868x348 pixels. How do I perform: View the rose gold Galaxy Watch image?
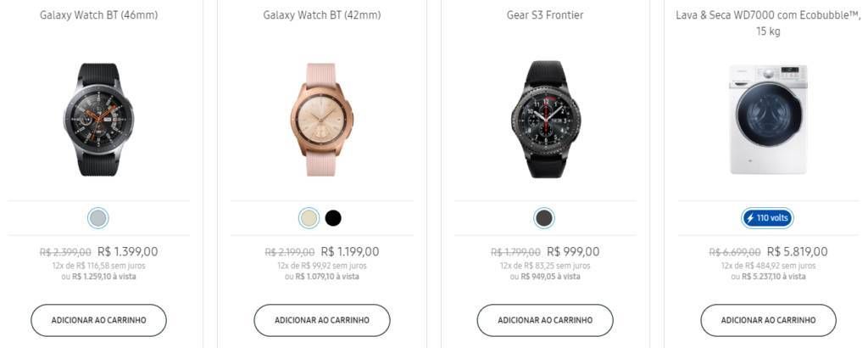[x=322, y=119]
